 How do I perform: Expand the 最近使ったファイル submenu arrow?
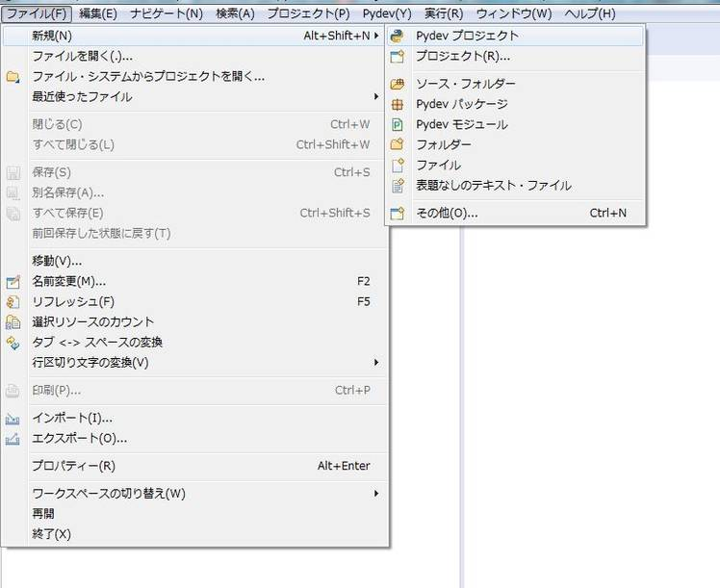coord(376,96)
